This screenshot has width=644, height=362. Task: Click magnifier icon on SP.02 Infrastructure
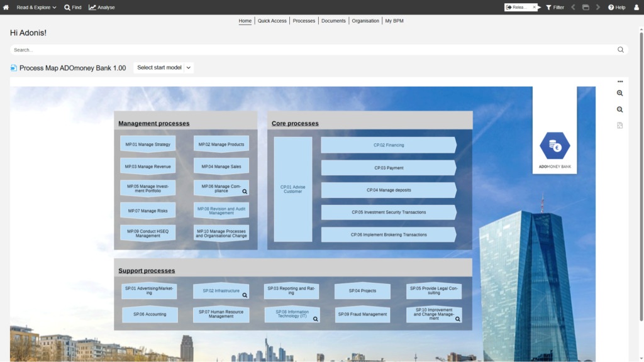245,295
